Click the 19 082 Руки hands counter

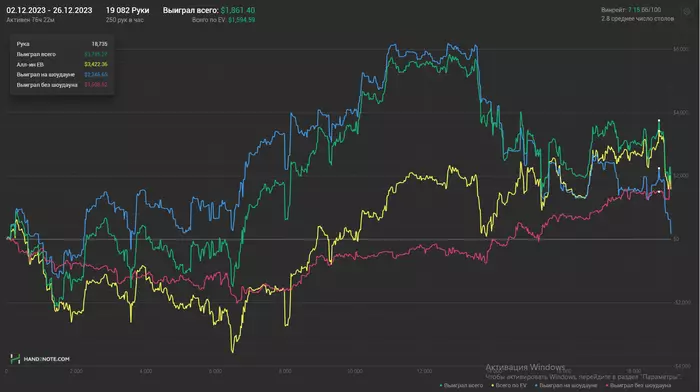[128, 10]
